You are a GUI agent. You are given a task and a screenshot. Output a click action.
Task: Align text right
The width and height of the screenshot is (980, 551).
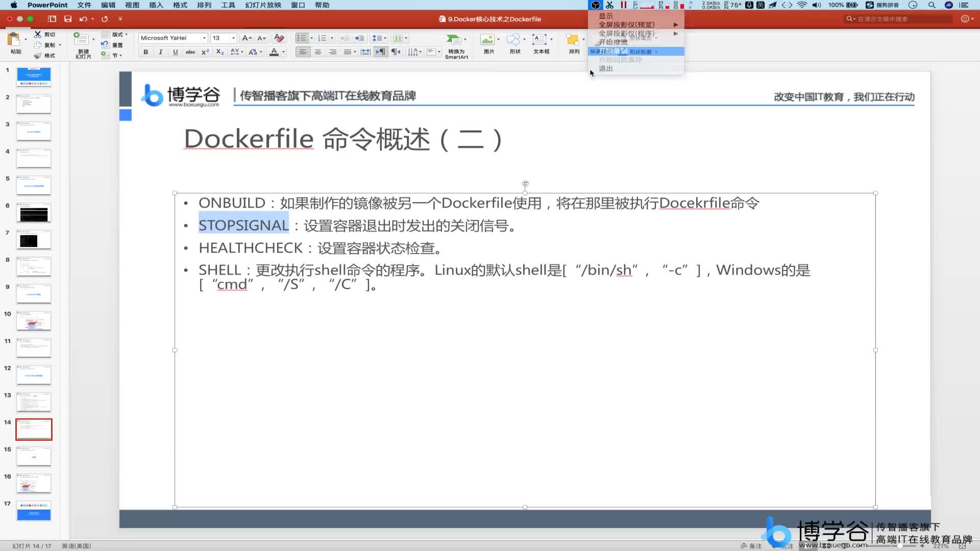(x=333, y=52)
